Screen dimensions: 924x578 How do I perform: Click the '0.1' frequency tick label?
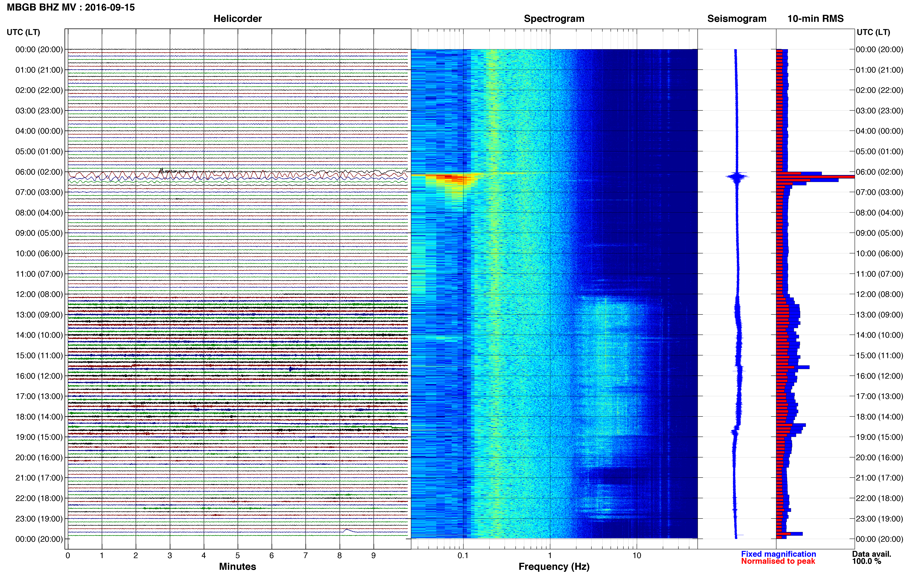[x=463, y=555]
